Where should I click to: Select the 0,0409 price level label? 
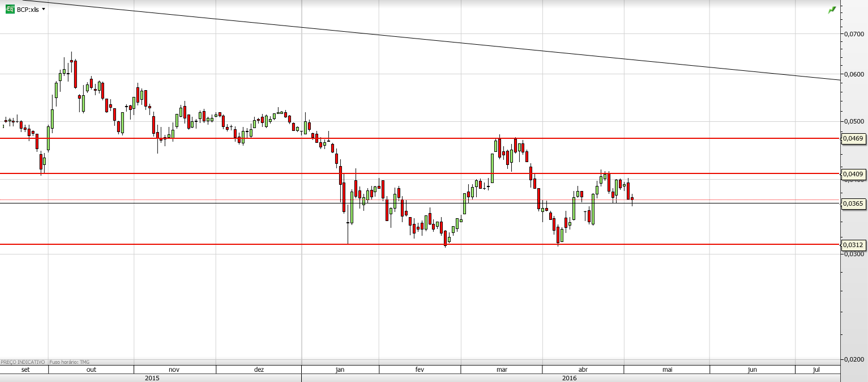(x=853, y=174)
